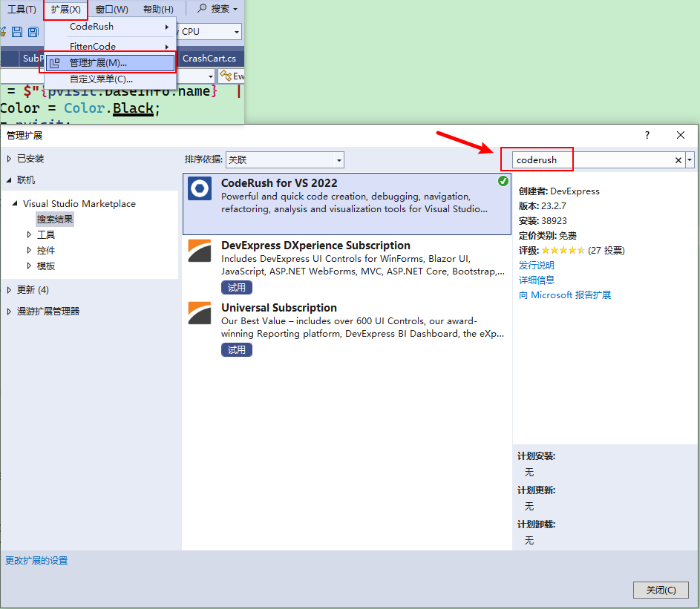Viewport: 700px width, 609px height.
Task: Expand the 工具 category
Action: click(x=29, y=234)
